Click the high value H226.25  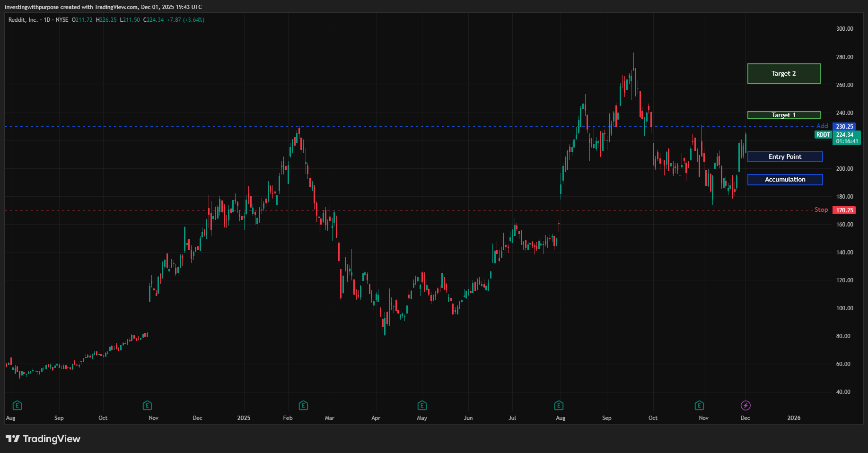pos(106,20)
